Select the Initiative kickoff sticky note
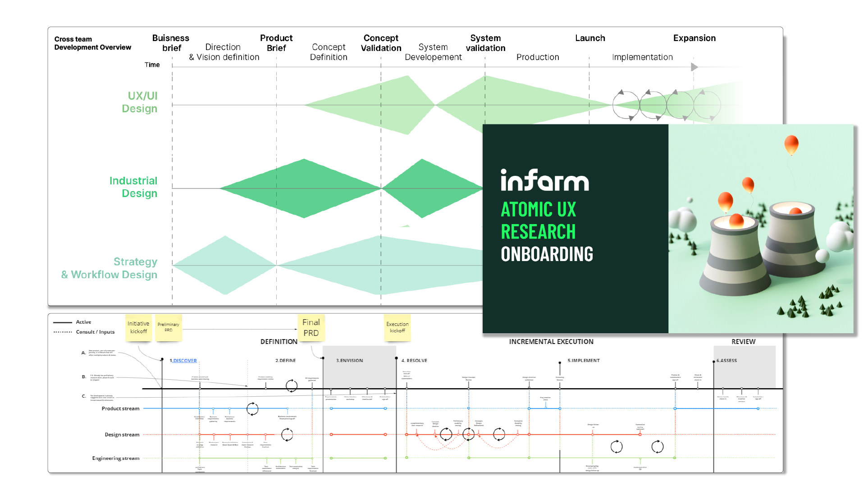 tap(138, 328)
